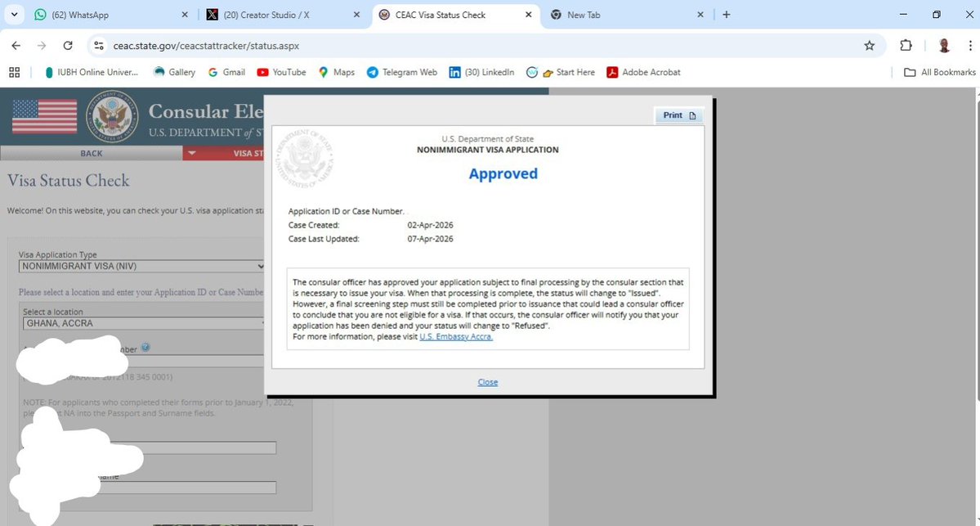Screen dimensions: 980x526
Task: Switch to the WhatsApp tab
Action: (110, 15)
